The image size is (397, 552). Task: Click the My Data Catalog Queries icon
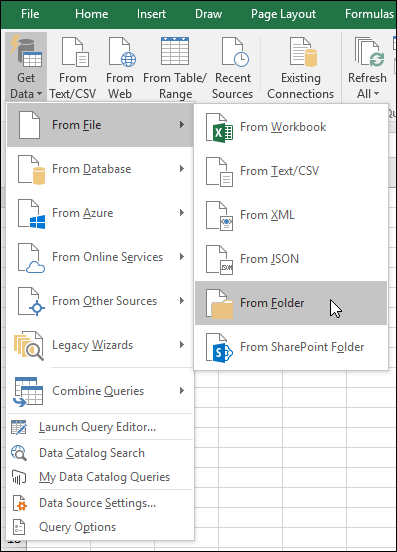[x=19, y=477]
